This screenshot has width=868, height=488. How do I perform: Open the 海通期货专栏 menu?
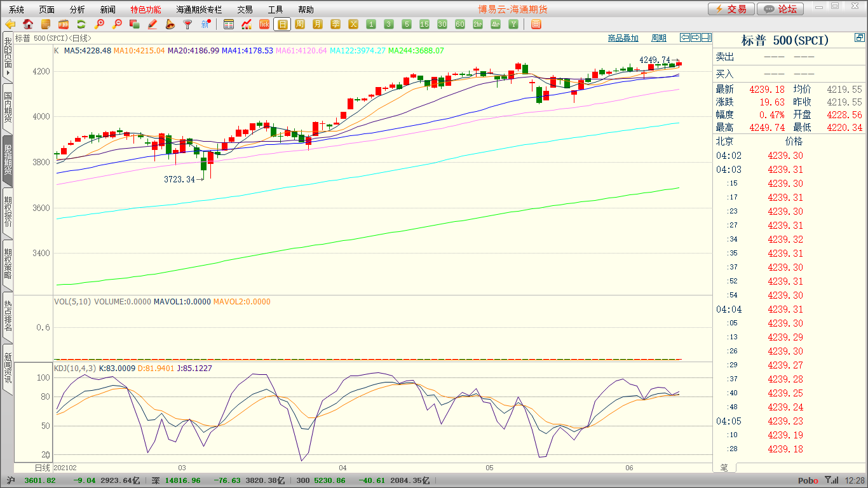[x=199, y=10]
